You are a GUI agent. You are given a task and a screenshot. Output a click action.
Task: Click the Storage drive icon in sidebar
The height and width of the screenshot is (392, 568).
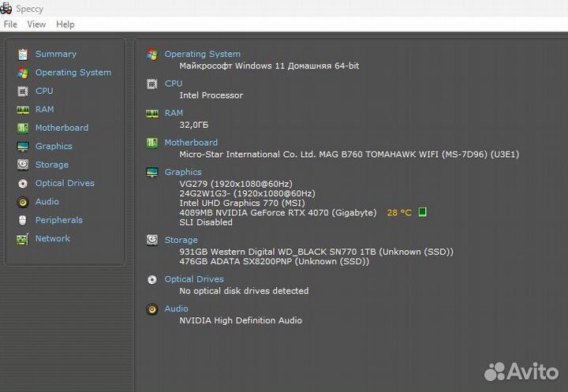[x=23, y=165]
